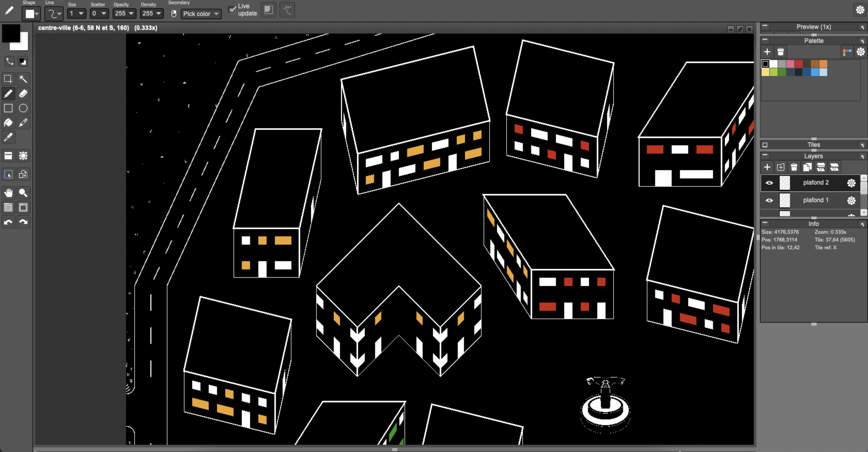Open the Line style dropdown

[x=54, y=13]
